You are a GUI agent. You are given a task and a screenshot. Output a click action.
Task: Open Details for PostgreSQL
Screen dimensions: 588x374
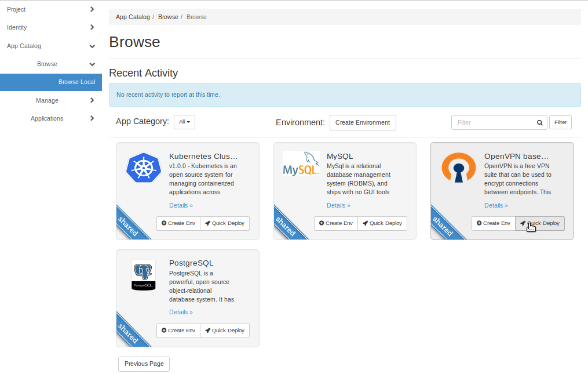pos(181,312)
